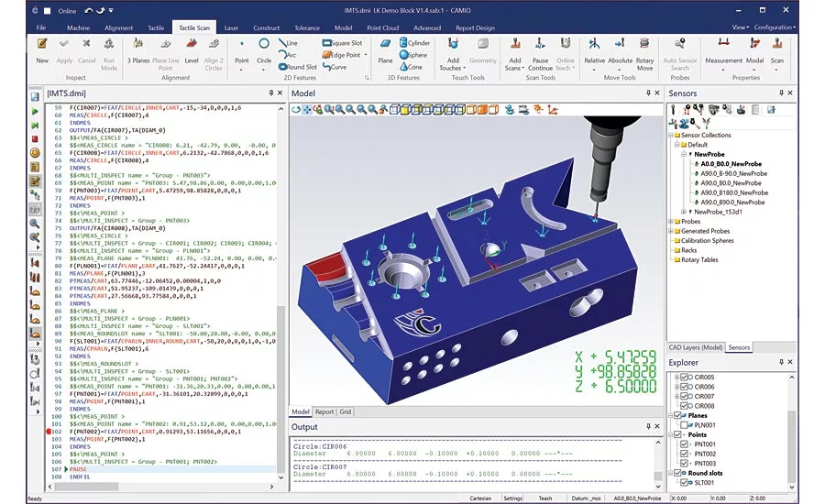Select the Absolute move tool
This screenshot has height=504, width=825.
click(620, 50)
